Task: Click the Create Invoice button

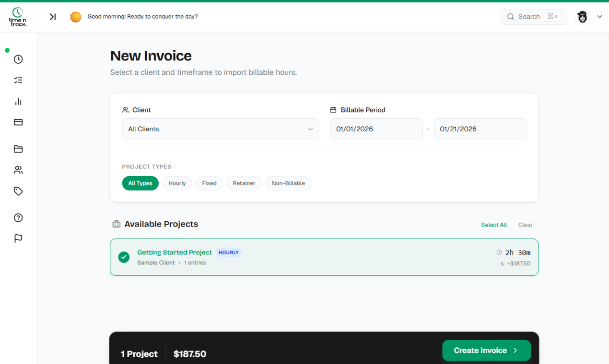Action: point(486,350)
